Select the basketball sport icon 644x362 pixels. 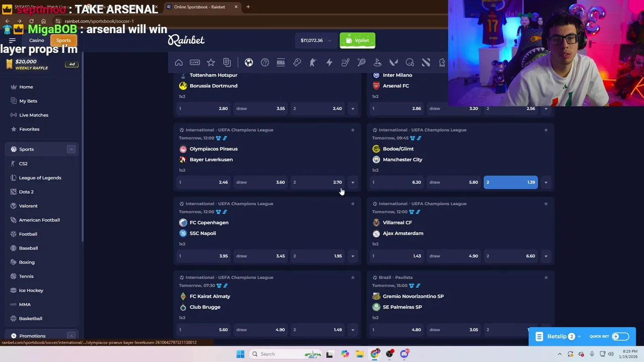coord(265,62)
